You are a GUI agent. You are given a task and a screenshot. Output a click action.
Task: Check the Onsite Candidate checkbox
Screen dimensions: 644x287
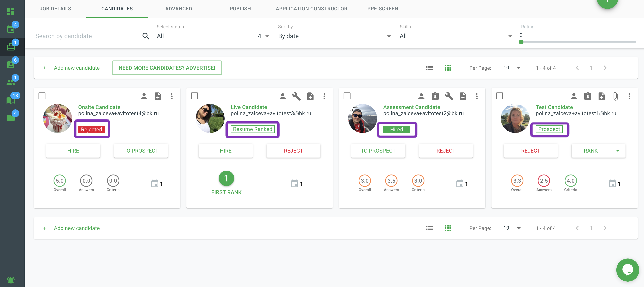(x=42, y=96)
